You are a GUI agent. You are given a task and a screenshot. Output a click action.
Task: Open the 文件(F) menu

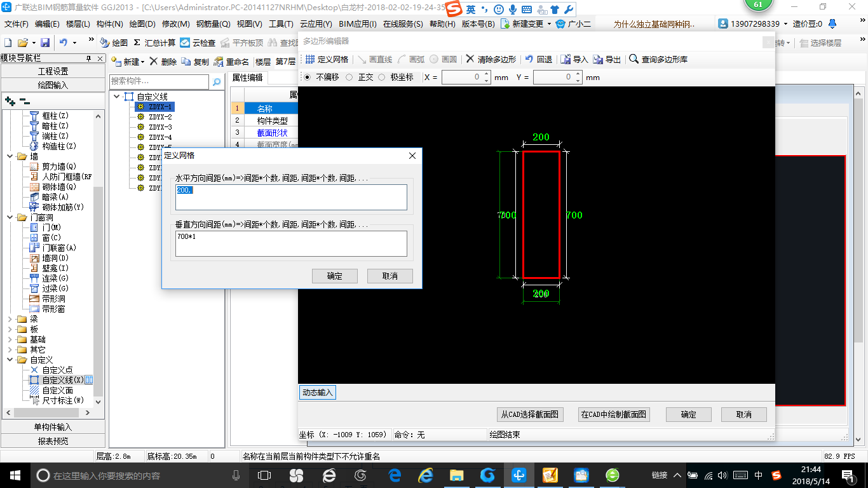[x=16, y=24]
